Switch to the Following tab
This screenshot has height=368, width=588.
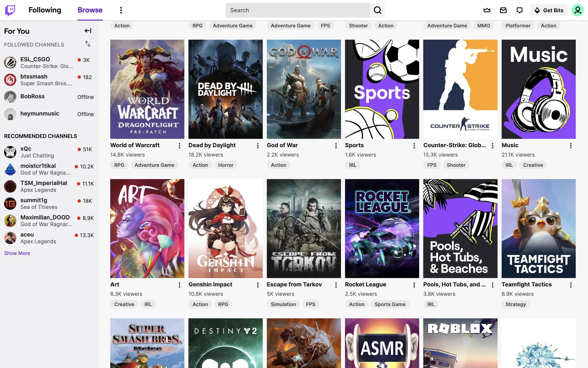45,10
